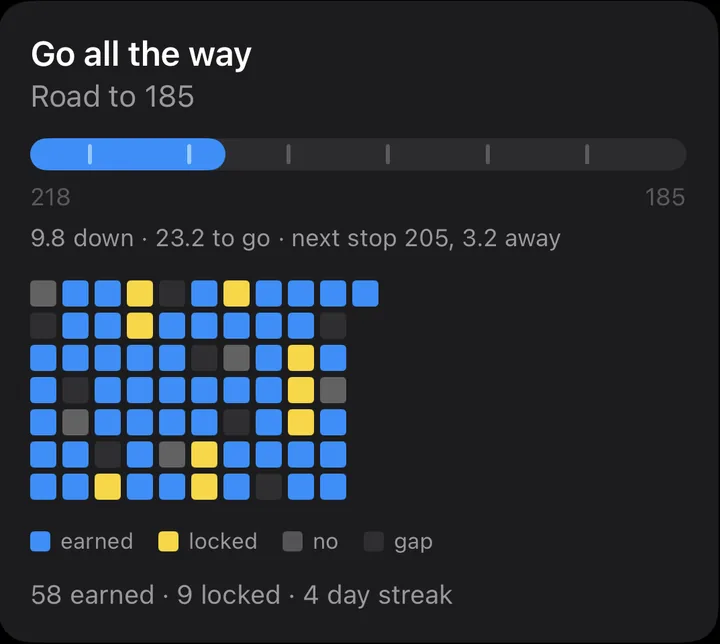Click the dark gap legend swatch

374,541
